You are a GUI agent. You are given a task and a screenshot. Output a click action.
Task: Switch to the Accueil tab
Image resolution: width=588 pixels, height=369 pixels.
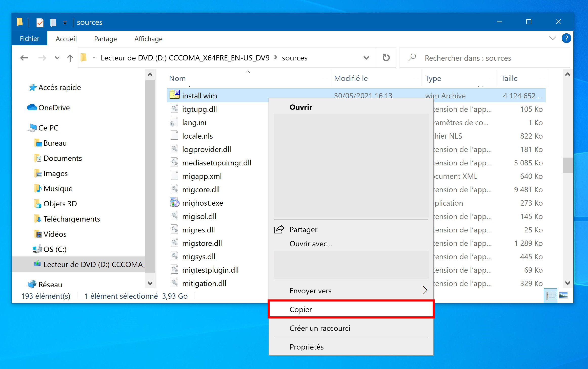point(66,39)
